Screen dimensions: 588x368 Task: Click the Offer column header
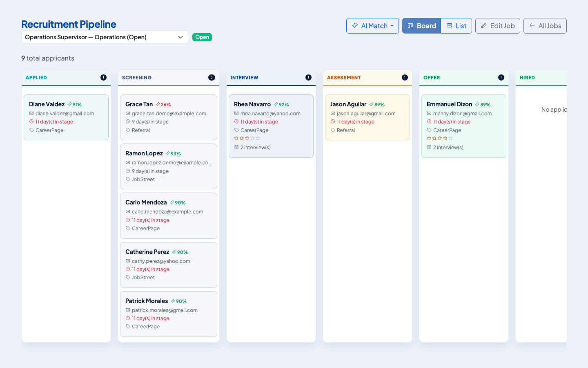coord(464,78)
